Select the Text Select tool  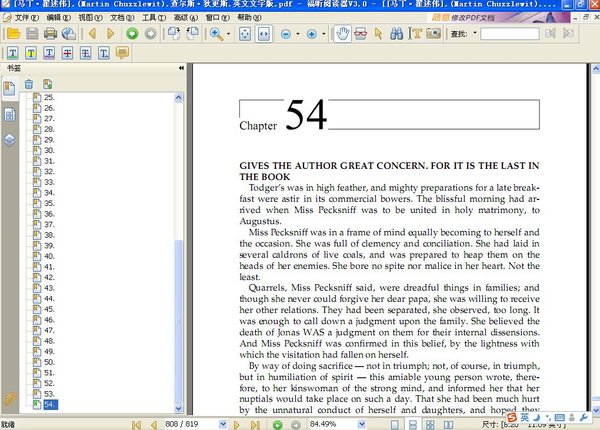pyautogui.click(x=415, y=34)
